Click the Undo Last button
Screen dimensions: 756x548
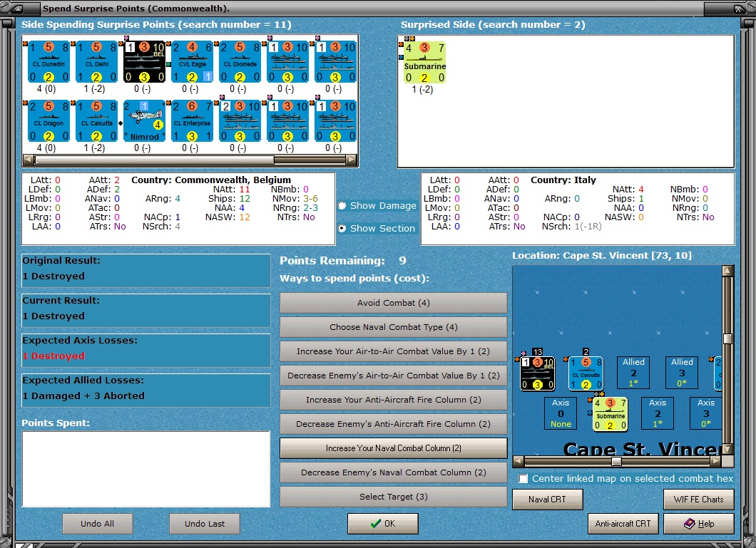205,524
